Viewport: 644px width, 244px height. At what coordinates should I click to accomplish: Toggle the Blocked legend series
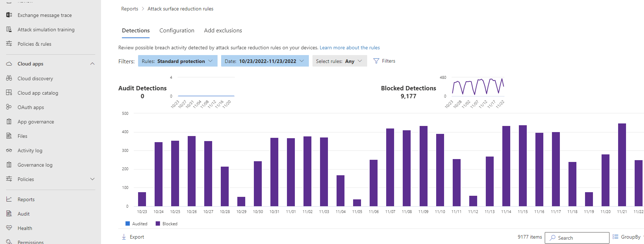click(166, 223)
